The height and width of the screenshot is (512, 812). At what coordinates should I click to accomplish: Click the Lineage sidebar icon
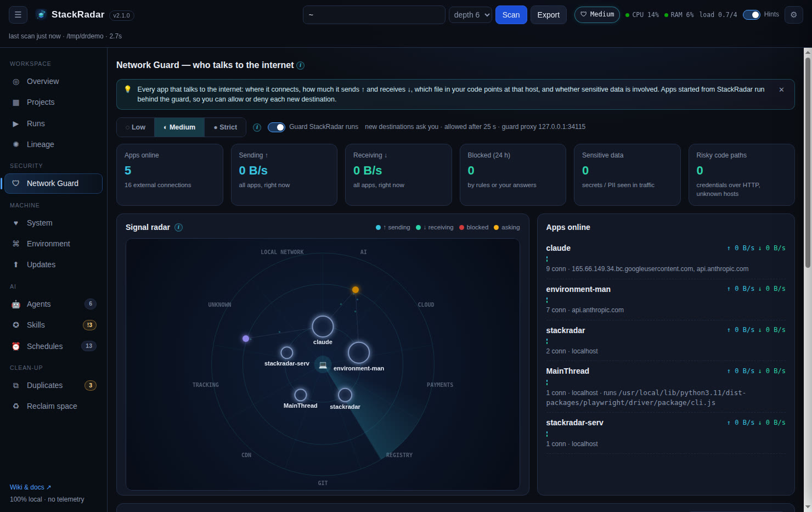tap(16, 144)
